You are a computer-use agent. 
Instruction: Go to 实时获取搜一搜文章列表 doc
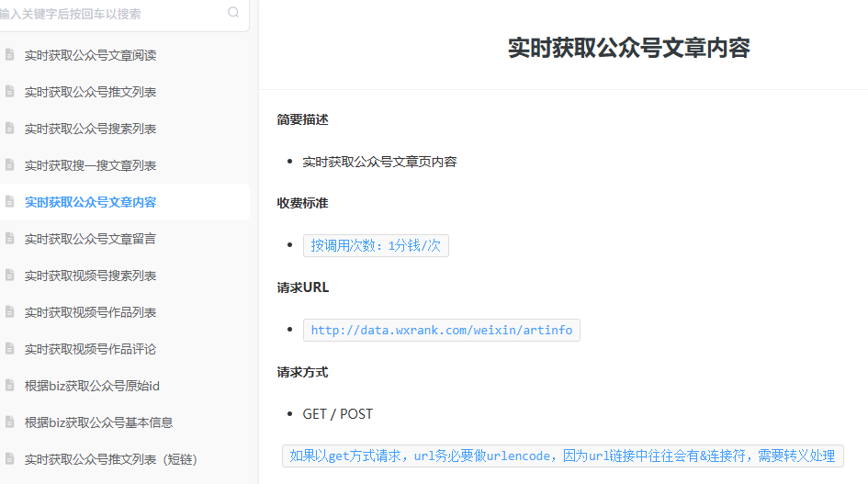[x=90, y=165]
